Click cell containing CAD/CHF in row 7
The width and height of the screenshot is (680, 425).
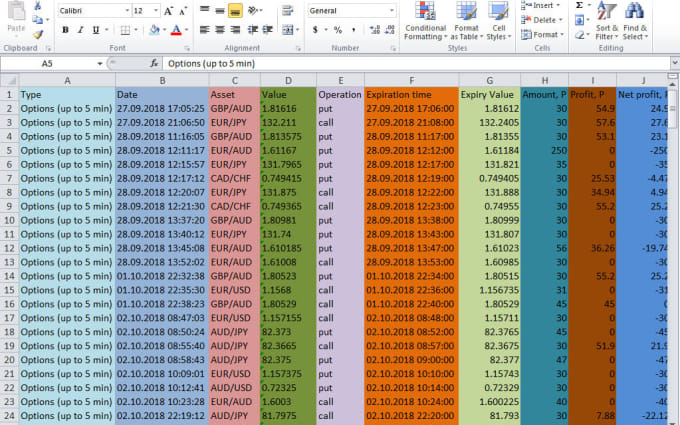(235, 178)
